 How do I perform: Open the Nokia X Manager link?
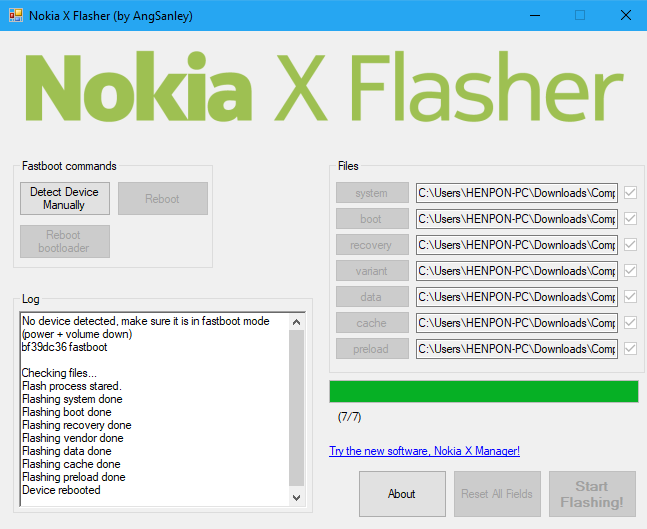coord(424,451)
